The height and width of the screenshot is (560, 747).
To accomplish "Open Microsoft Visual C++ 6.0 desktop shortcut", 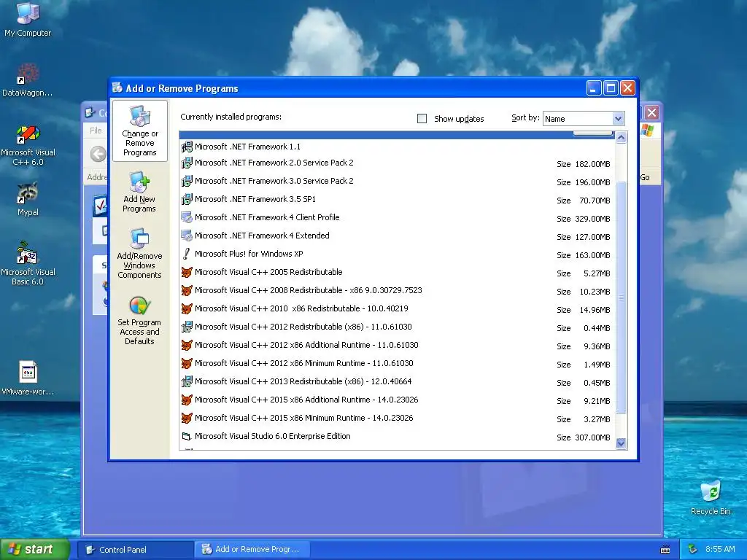I will (28, 145).
